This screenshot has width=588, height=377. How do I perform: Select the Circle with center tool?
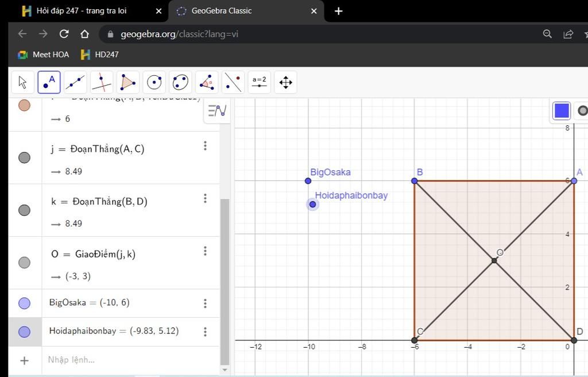tap(154, 82)
